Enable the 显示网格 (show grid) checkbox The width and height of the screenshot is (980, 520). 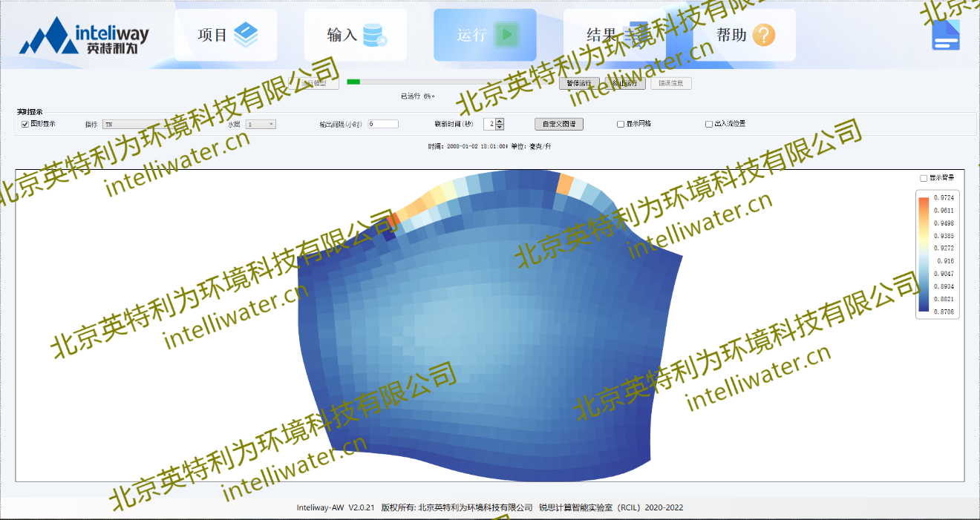point(621,125)
